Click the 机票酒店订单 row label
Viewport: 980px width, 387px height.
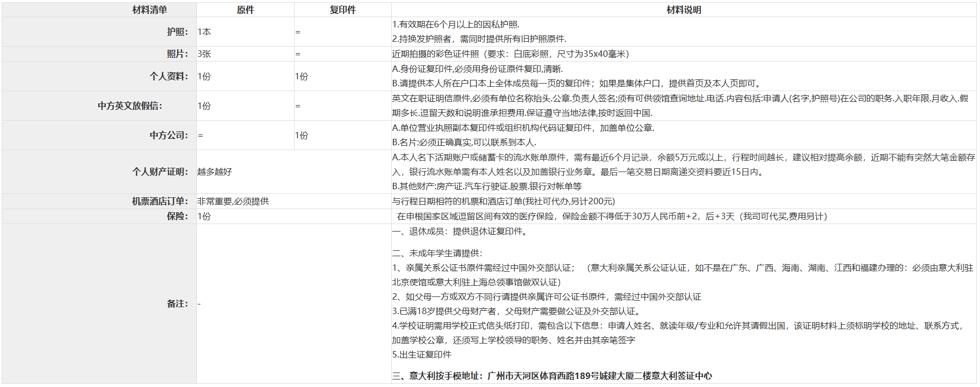(160, 201)
